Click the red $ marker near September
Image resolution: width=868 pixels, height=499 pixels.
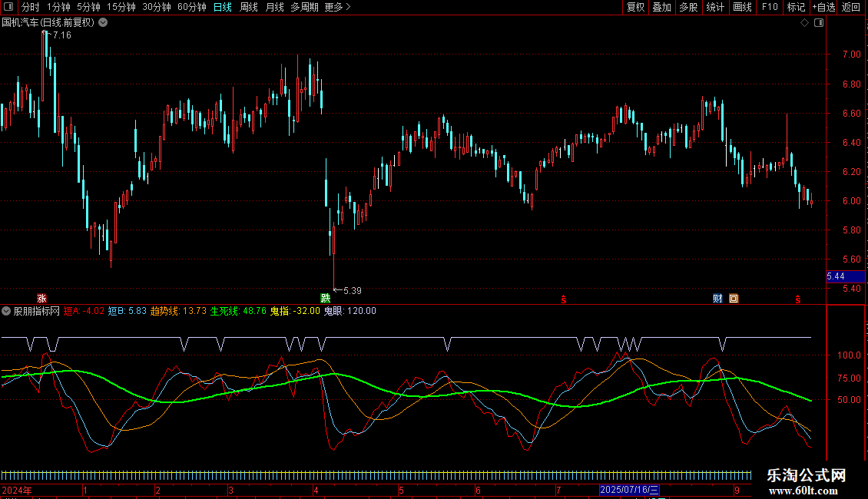(797, 299)
